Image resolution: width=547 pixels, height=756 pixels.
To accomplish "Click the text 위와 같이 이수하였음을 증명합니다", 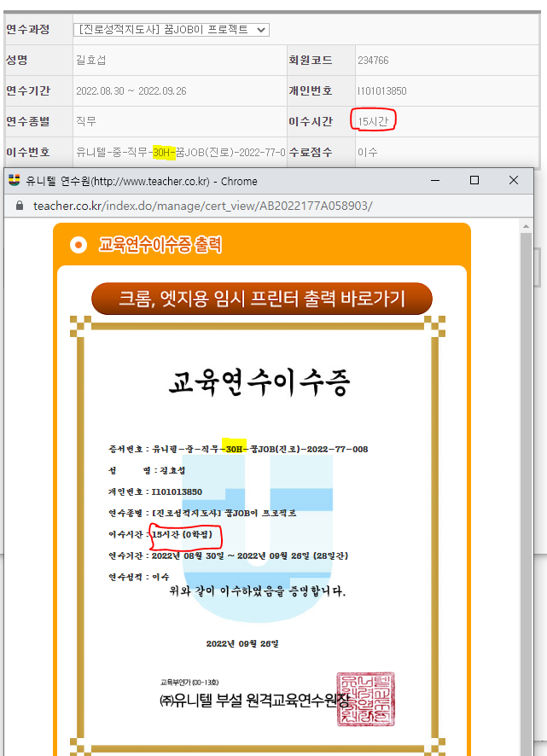I will tap(258, 591).
